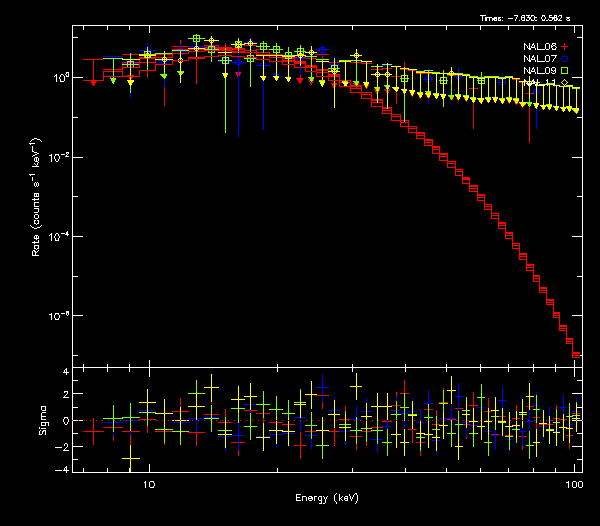The width and height of the screenshot is (600, 526).
Task: Click the Sigma axis label
Action: pyautogui.click(x=41, y=420)
